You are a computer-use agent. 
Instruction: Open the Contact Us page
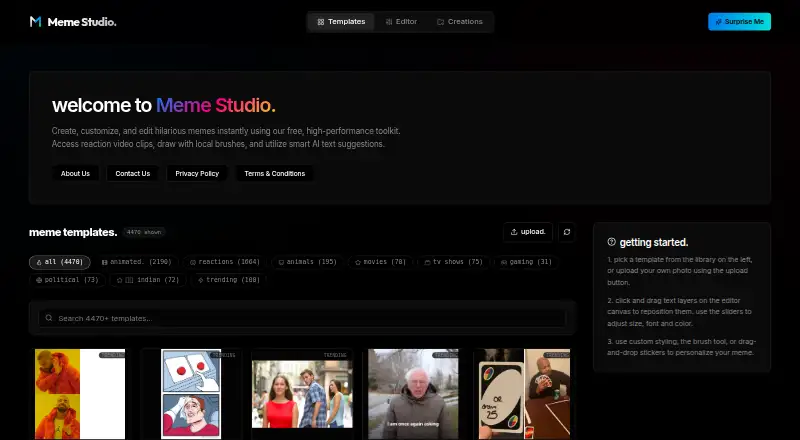133,174
